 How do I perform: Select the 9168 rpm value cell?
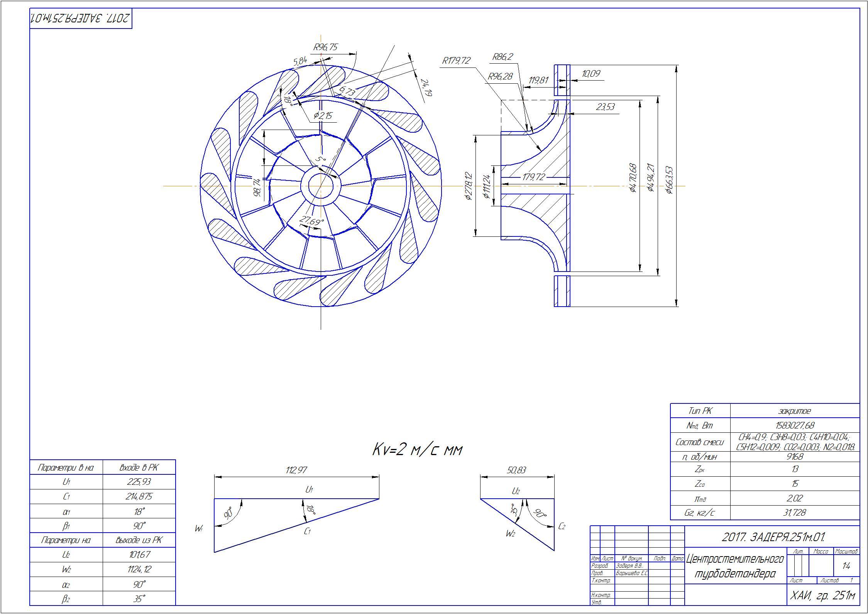pos(794,457)
